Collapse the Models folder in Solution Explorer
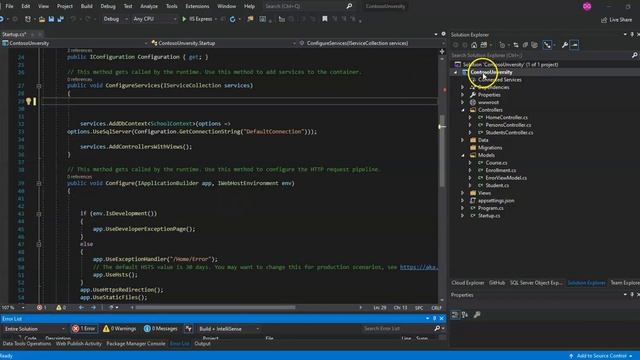 tap(463, 156)
